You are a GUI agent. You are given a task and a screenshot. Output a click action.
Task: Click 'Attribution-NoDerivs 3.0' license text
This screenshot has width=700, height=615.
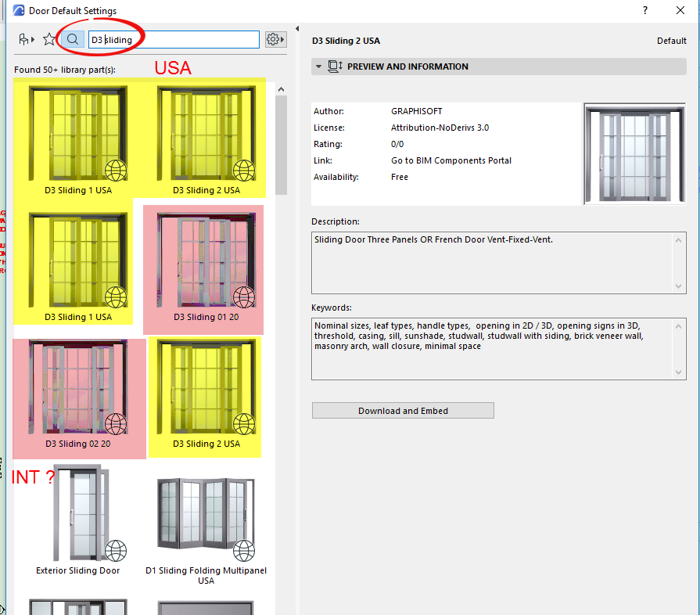coord(440,128)
